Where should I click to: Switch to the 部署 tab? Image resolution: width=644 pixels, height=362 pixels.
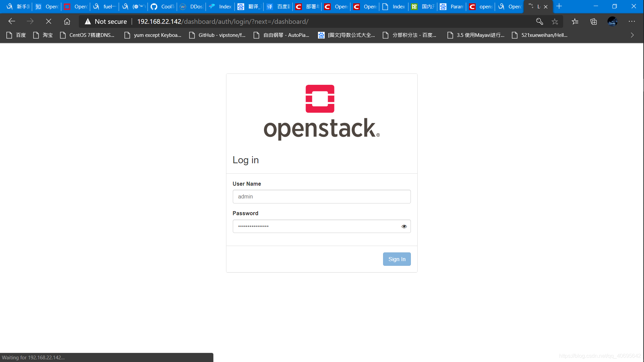coord(307,7)
